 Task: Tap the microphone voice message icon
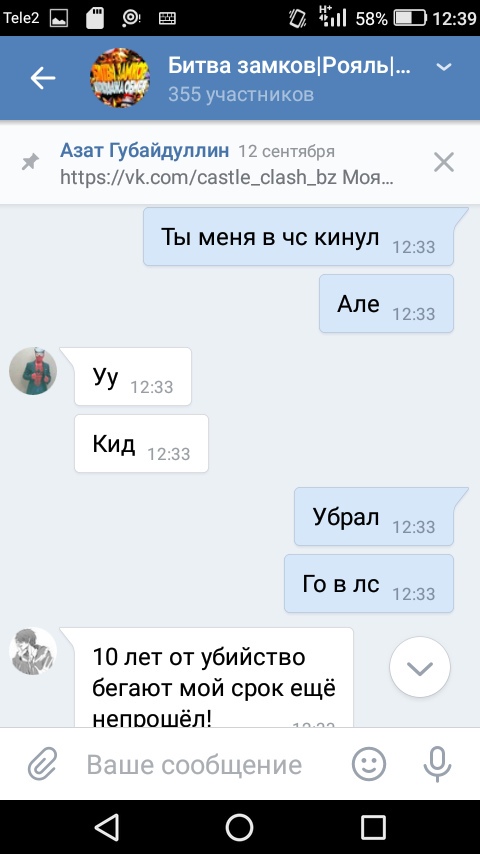coord(438,764)
